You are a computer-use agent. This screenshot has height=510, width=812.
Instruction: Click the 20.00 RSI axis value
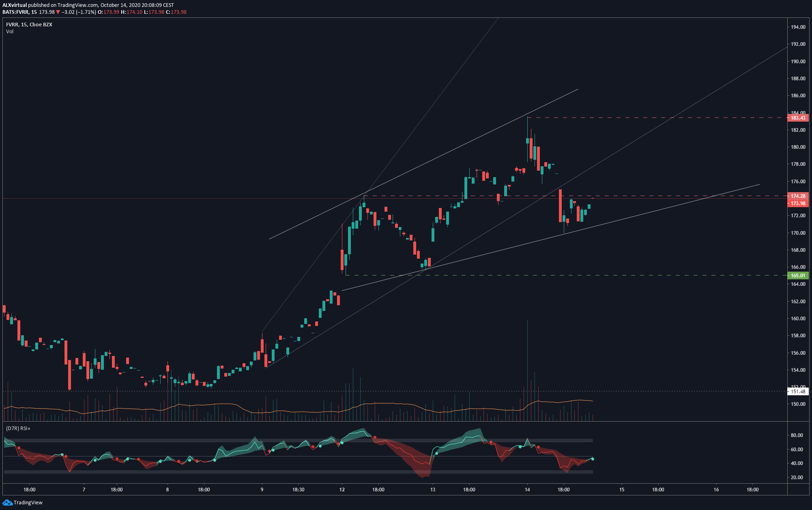(797, 478)
